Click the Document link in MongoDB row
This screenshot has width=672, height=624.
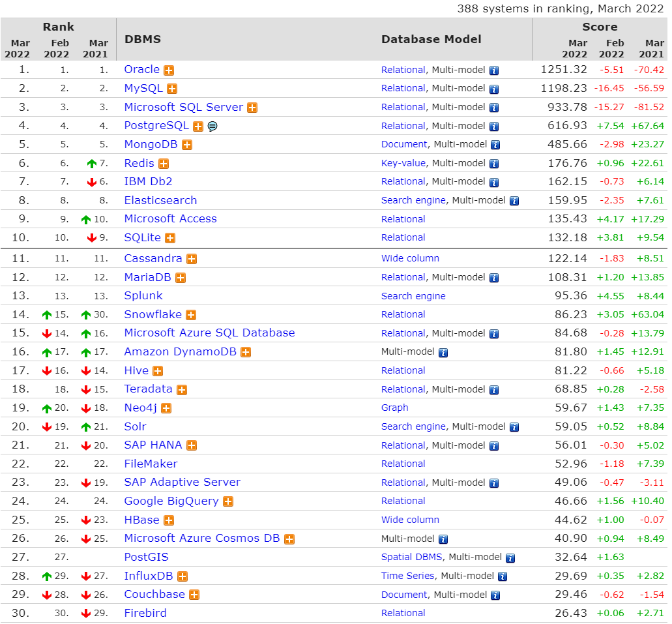tap(405, 145)
